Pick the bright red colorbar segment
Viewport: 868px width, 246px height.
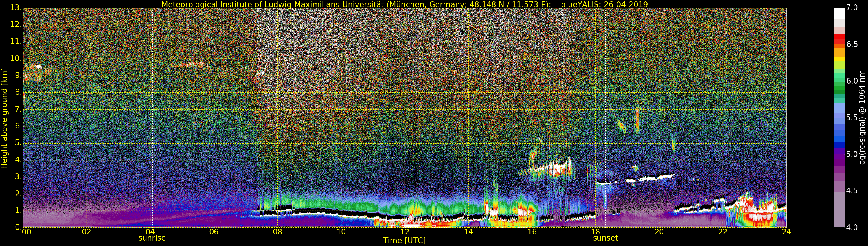click(x=839, y=36)
